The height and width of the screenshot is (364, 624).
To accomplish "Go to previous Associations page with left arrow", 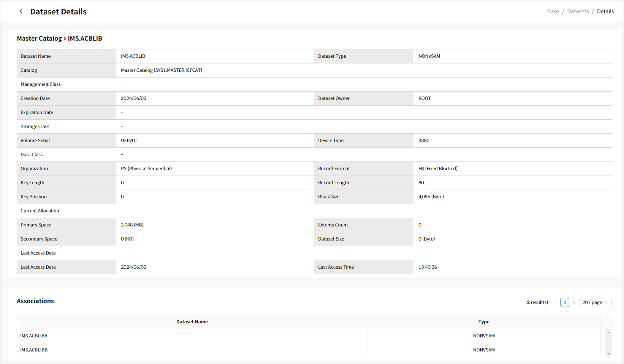I will coord(555,302).
